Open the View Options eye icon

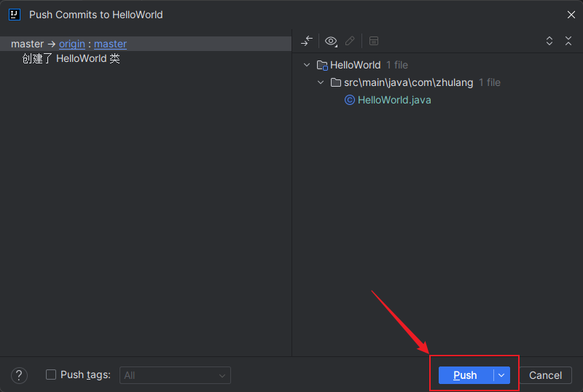(x=331, y=41)
